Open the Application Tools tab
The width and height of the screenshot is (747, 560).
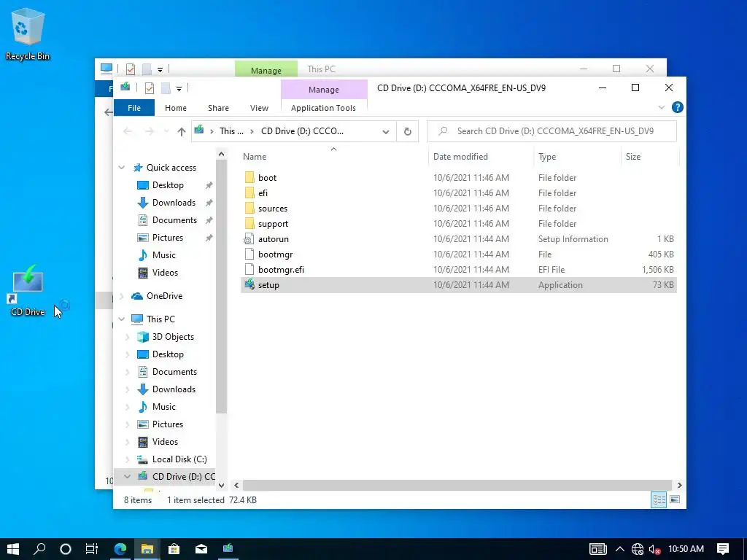point(323,108)
